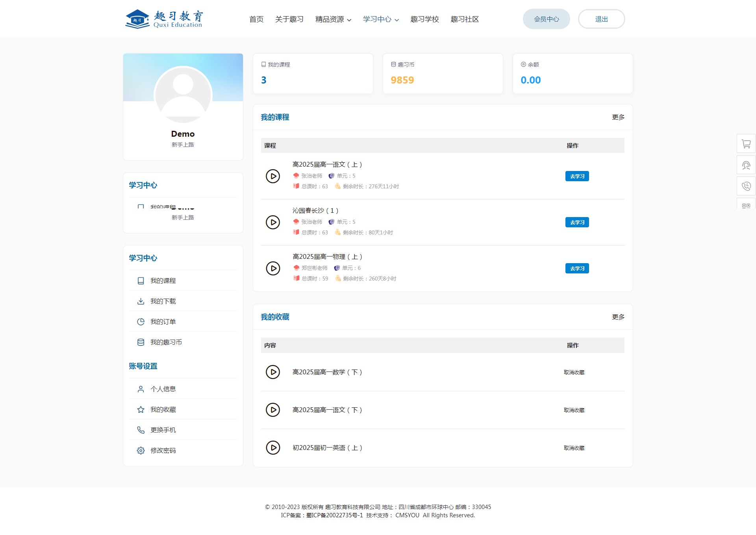Image resolution: width=756 pixels, height=535 pixels.
Task: Click 去学习 for 沁园春长沙（1）
Action: point(577,222)
